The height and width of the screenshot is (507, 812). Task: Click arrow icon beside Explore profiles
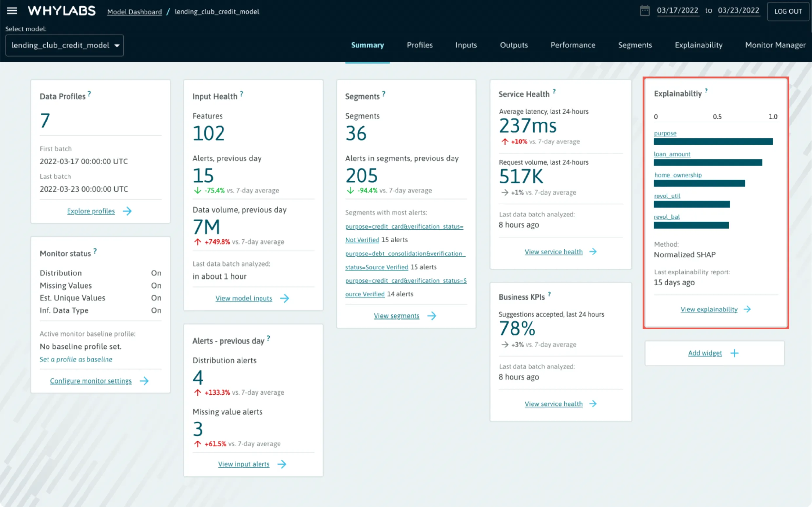point(127,211)
